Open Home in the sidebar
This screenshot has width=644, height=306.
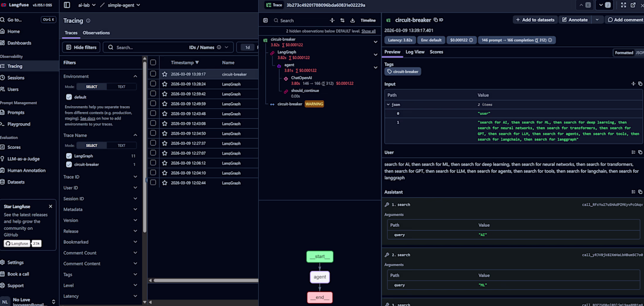click(13, 31)
